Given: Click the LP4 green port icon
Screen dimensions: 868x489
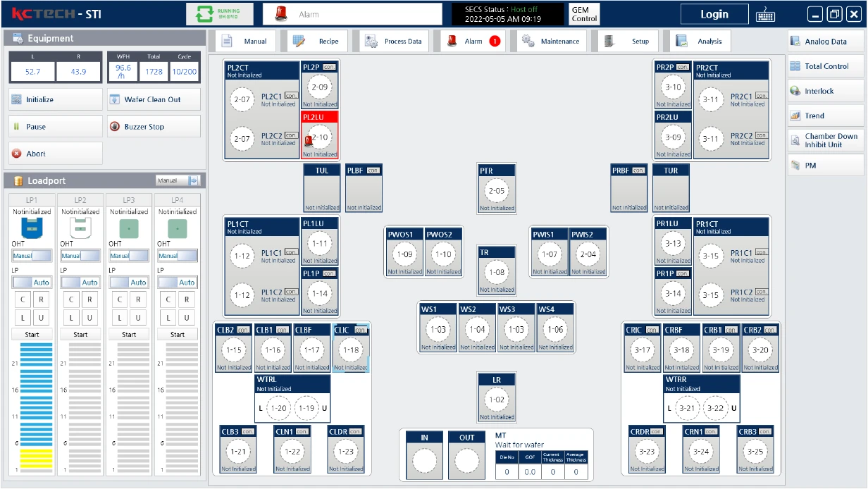Looking at the screenshot, I should [178, 228].
